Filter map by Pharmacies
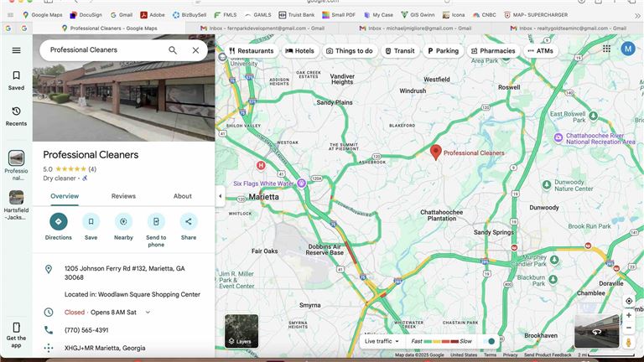Viewport: 644px width, 362px height. [492, 51]
